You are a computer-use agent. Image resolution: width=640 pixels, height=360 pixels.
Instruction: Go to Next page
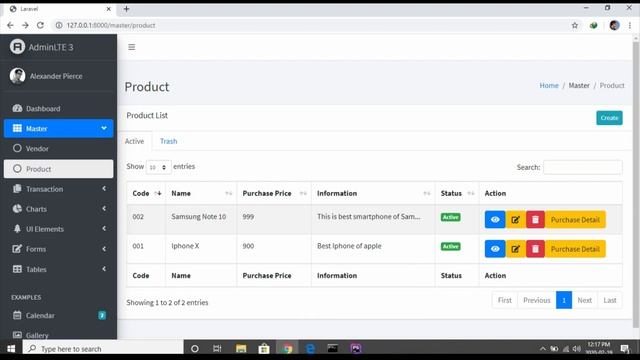(584, 300)
